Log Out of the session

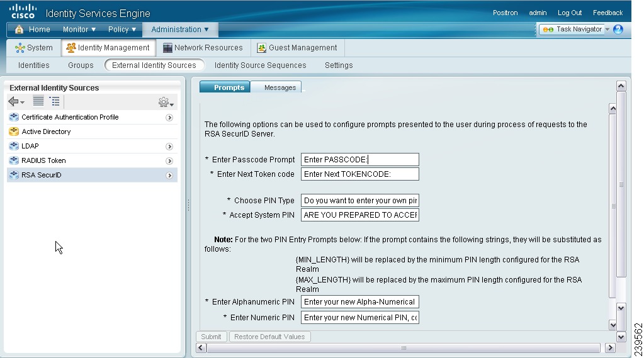point(570,13)
